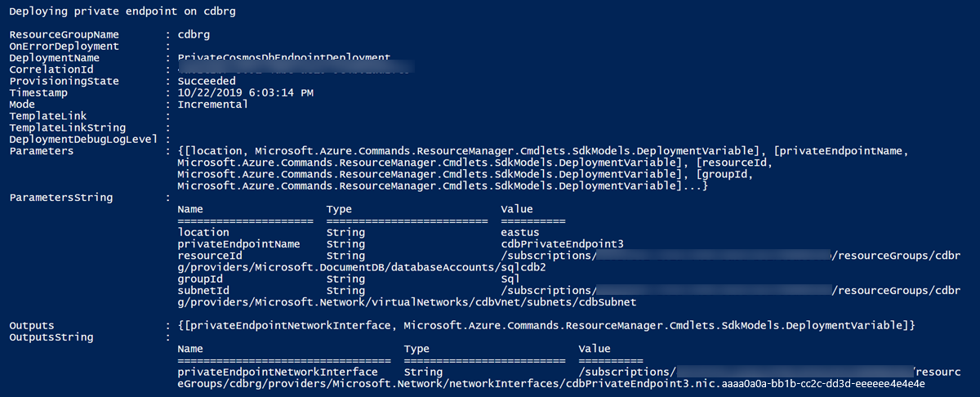Click the Timestamp value 10/22/2019 6:03:14 PM
Screen dimensions: 980x397
pos(245,93)
